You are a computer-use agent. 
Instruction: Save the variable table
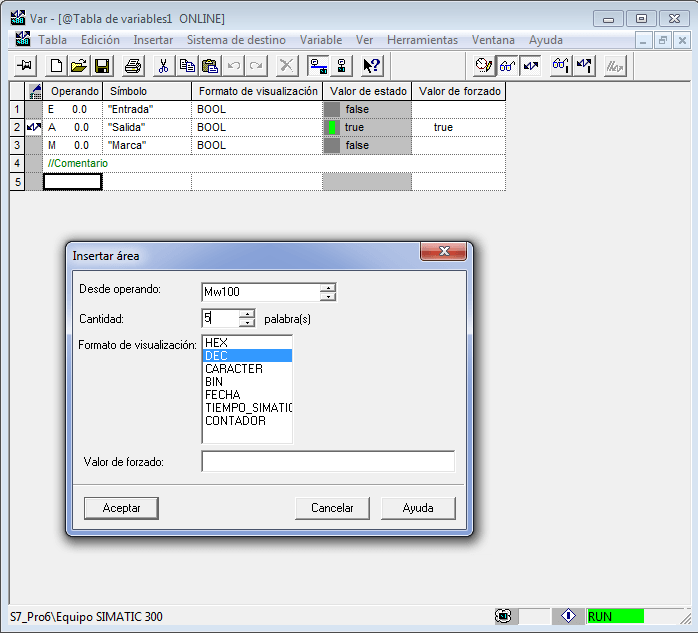point(102,66)
